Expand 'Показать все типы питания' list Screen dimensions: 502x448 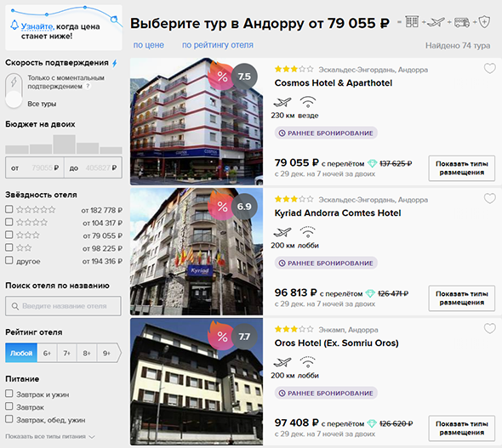(x=50, y=436)
